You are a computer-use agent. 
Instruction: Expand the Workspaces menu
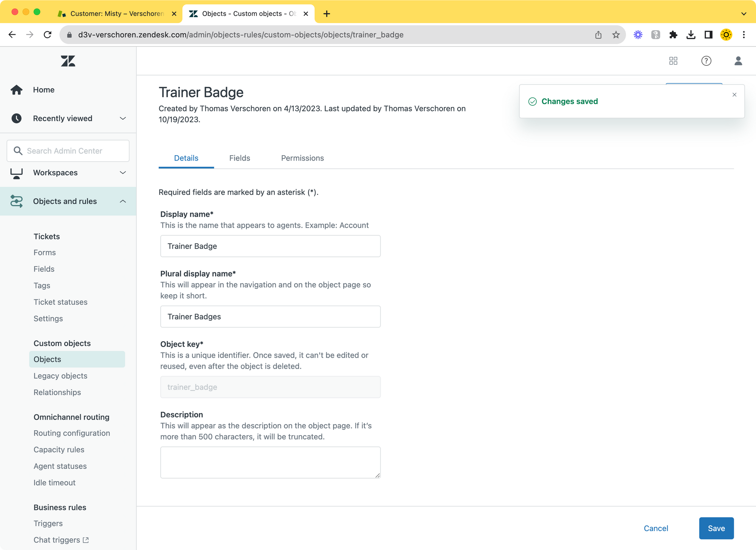(123, 173)
